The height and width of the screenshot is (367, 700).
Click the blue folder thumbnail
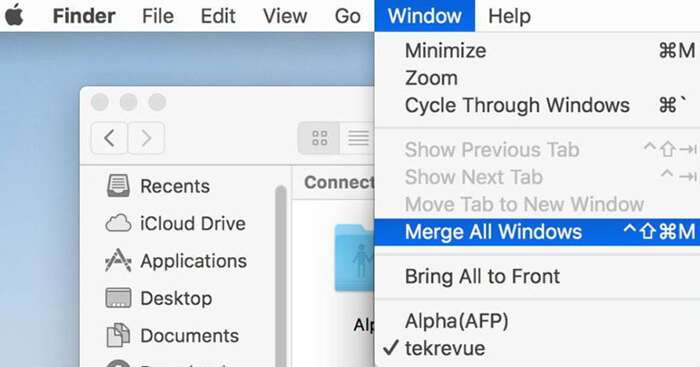tap(354, 258)
